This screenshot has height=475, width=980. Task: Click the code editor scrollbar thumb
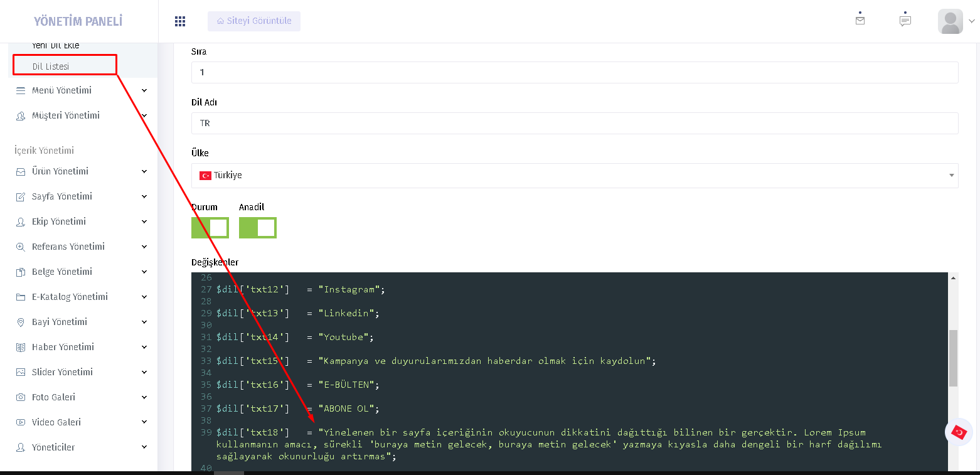tap(953, 358)
